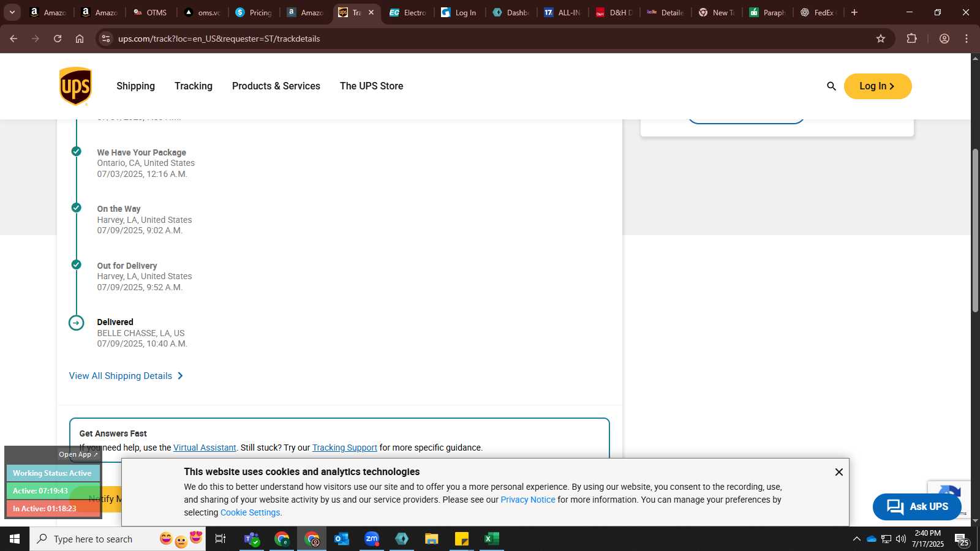This screenshot has width=980, height=551.
Task: Select the Out for Delivery status text
Action: pyautogui.click(x=127, y=266)
